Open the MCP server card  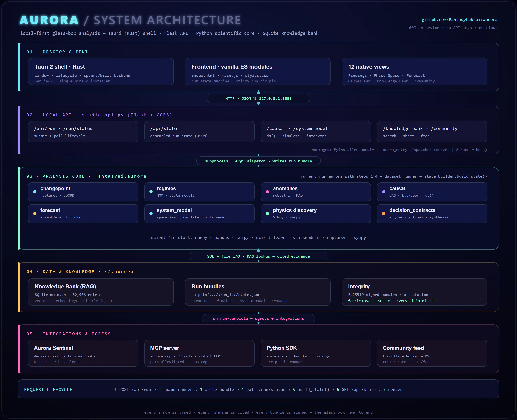coord(199,354)
